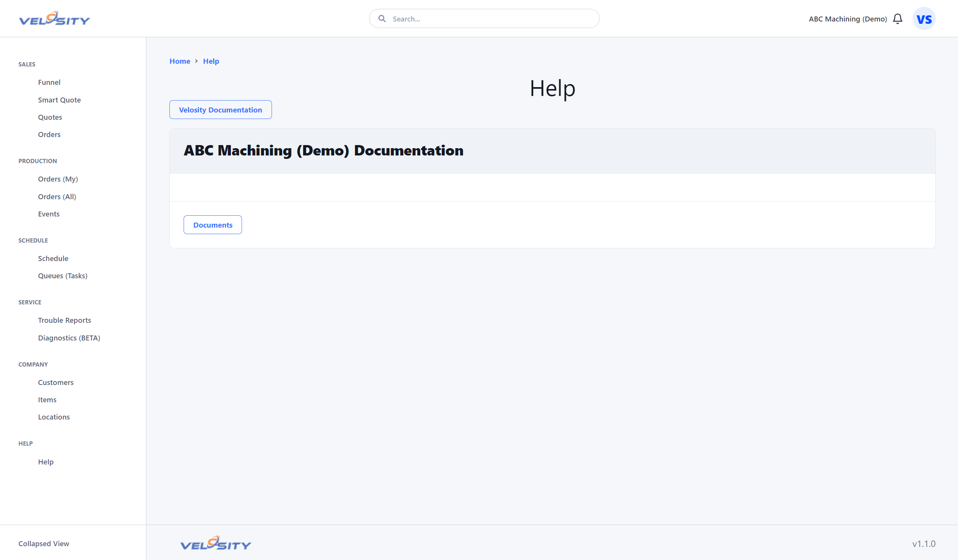This screenshot has width=958, height=560.
Task: Click the Help breadcrumb link
Action: coord(211,61)
